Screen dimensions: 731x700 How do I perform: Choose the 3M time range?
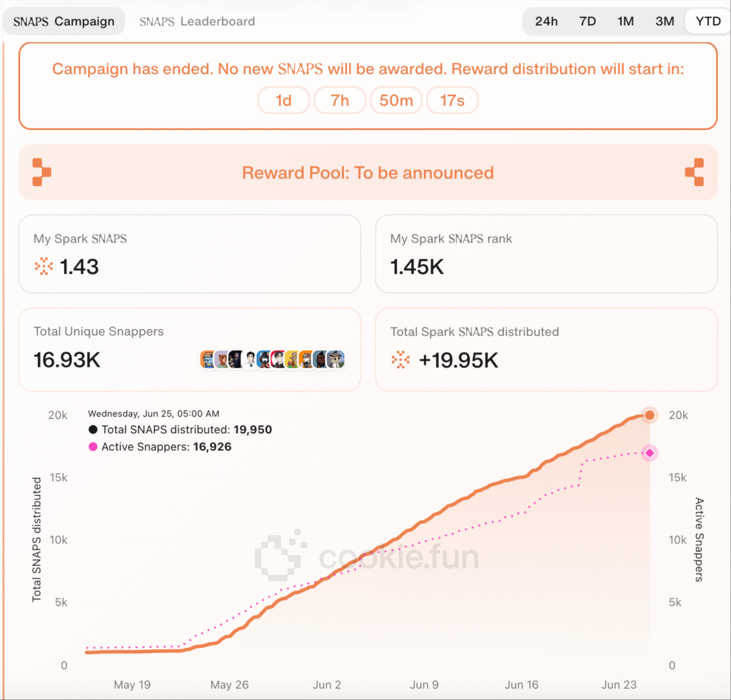click(665, 21)
